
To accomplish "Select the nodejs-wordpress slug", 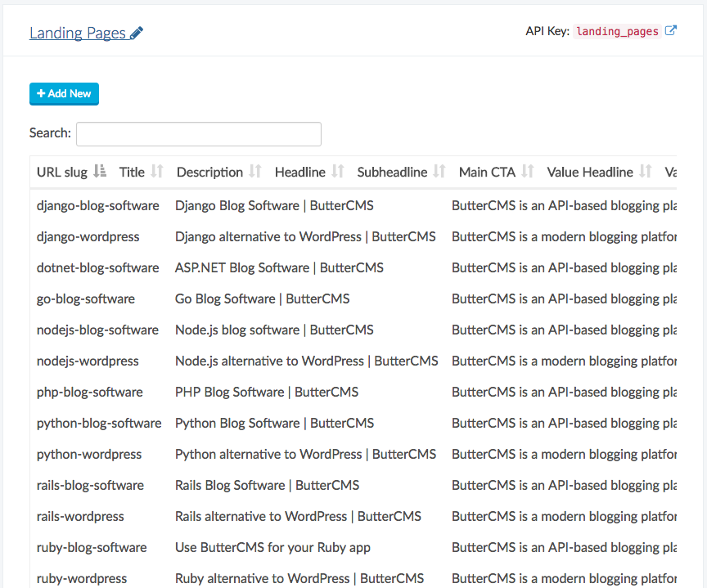I will [x=88, y=361].
